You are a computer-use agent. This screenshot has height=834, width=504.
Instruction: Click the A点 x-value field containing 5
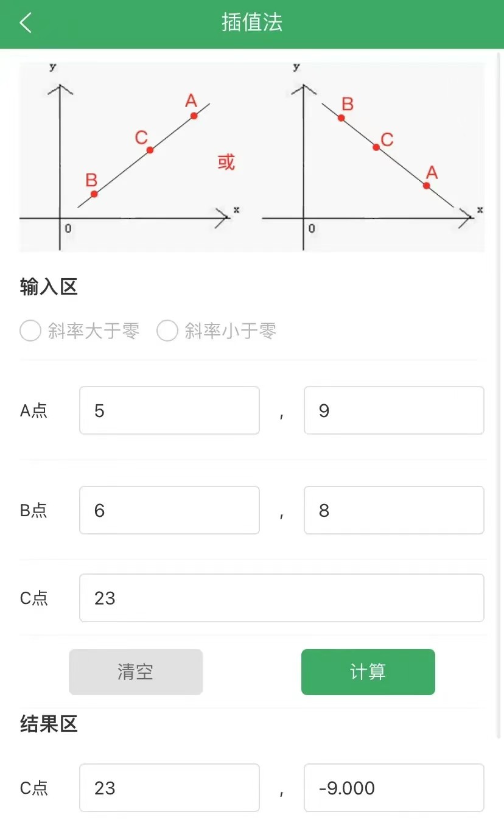(169, 410)
